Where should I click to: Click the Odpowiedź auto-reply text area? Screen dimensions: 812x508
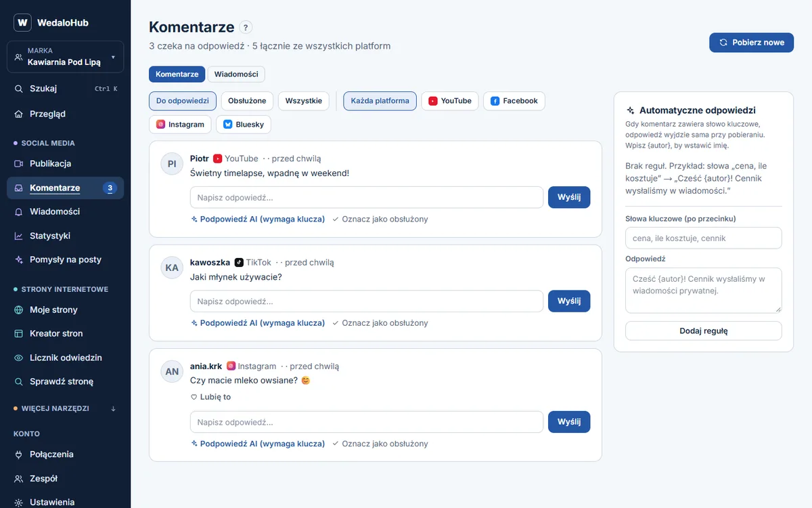(704, 291)
